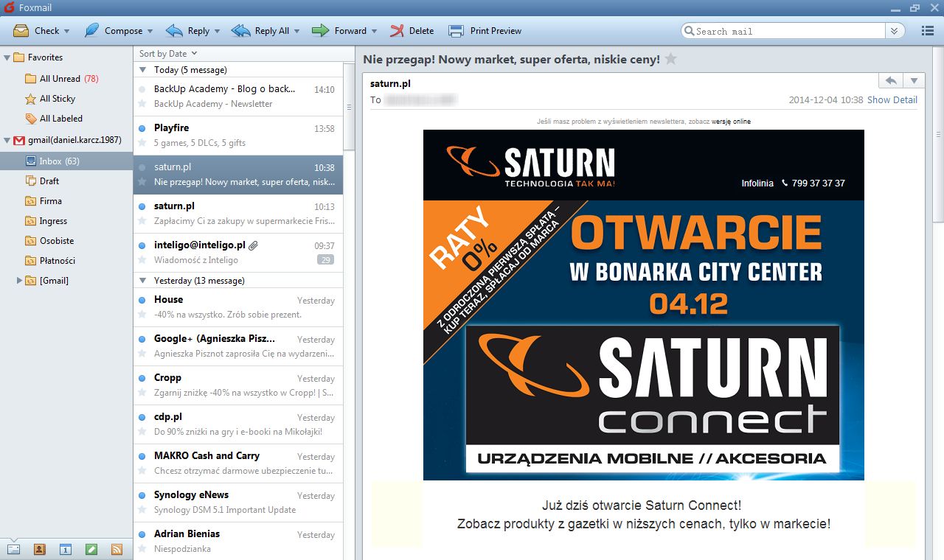Open the inteligo@inteligo.pl message
Screen dimensions: 944x560
(238, 253)
